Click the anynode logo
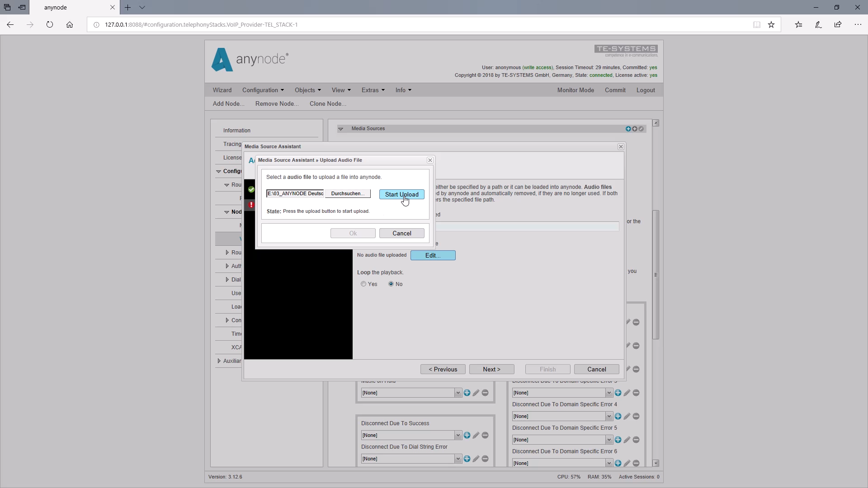868x488 pixels. tap(250, 60)
